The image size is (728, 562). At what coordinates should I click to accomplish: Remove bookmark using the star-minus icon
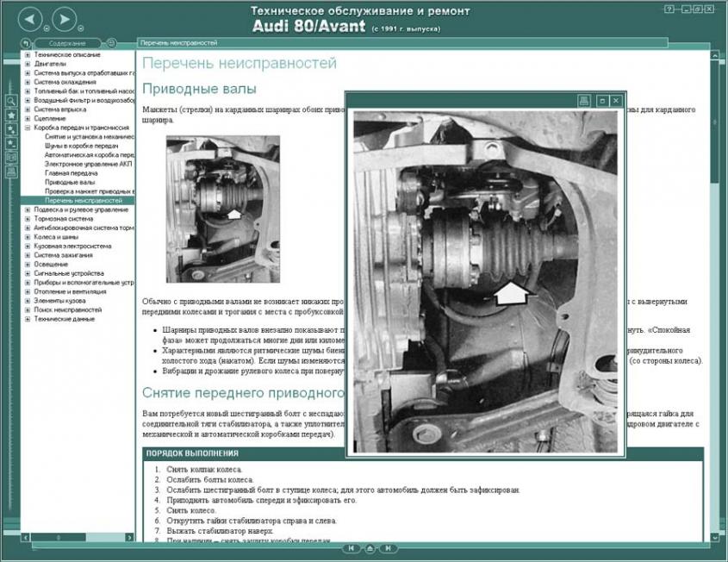pos(11,143)
